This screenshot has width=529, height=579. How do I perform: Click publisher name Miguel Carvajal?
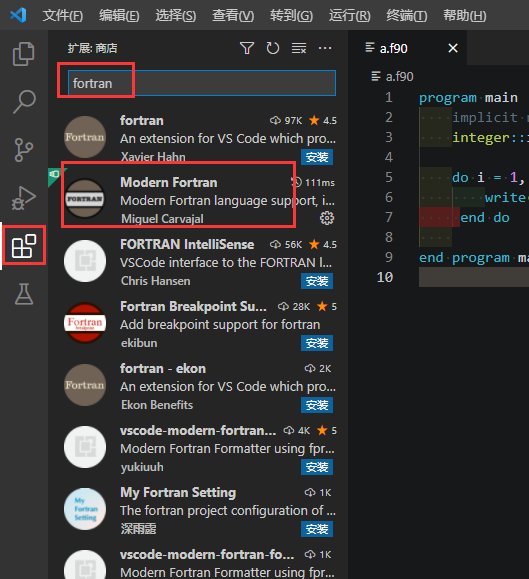click(162, 219)
